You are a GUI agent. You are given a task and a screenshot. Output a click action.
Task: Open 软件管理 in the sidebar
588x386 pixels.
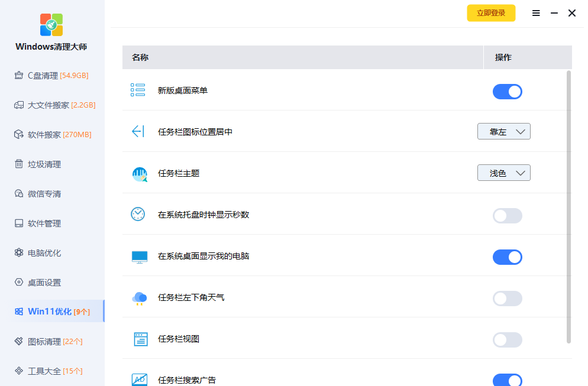click(44, 223)
